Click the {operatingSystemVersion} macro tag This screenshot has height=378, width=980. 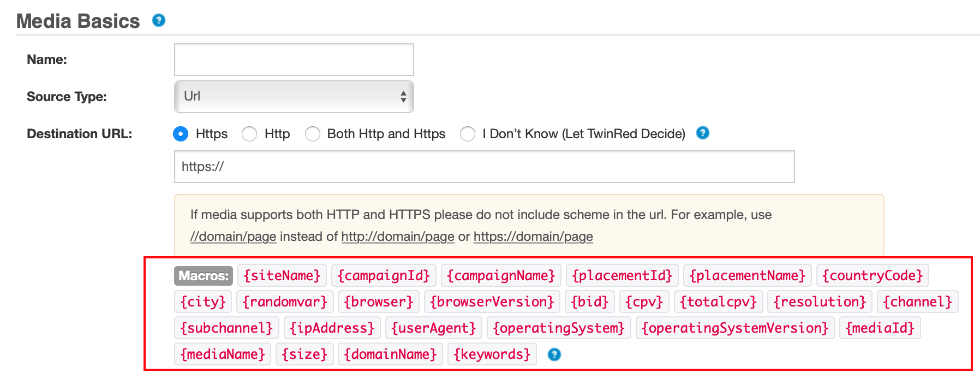tap(734, 328)
